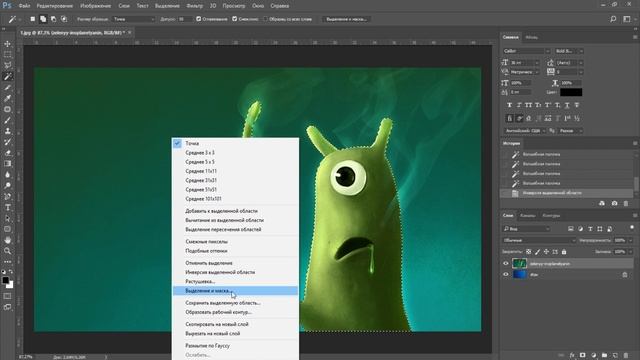Click Create new snapshot camera icon in History
Viewport: 640px width, 360px height.
(614, 203)
